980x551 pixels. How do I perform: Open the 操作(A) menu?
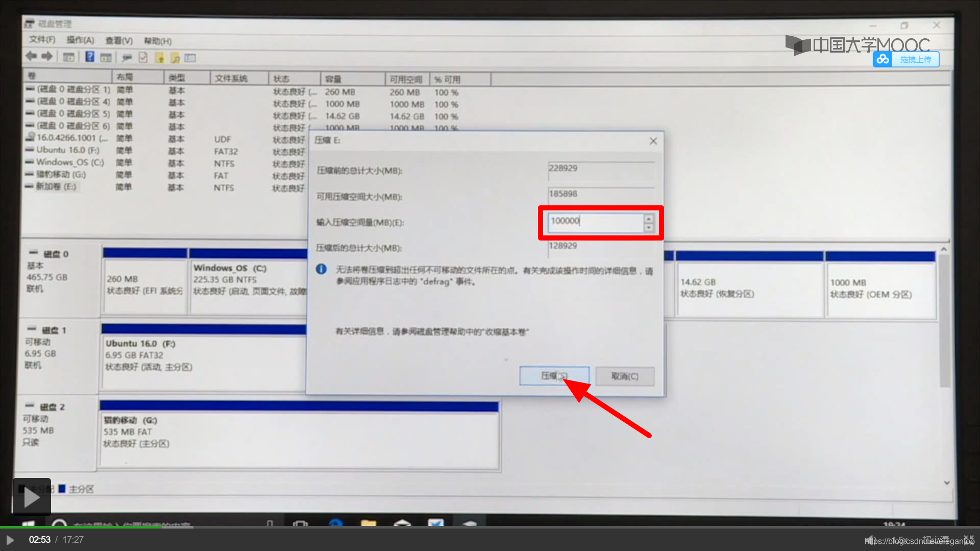(x=80, y=40)
